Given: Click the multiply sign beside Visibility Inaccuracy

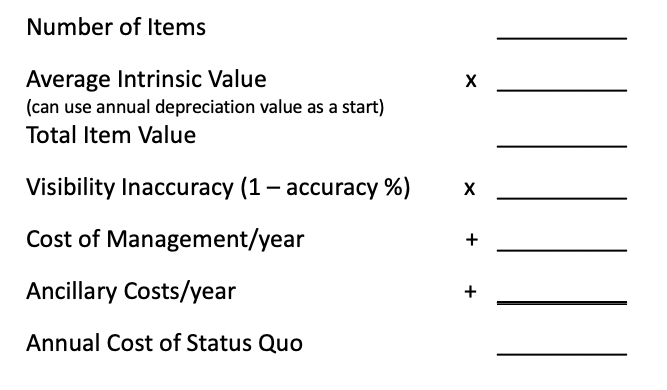Looking at the screenshot, I should click(470, 188).
